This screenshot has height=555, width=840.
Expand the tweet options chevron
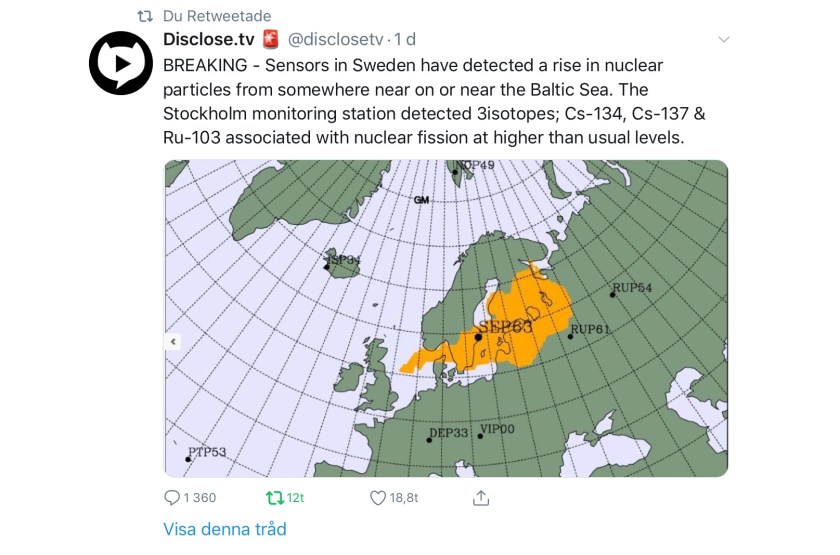pos(725,39)
